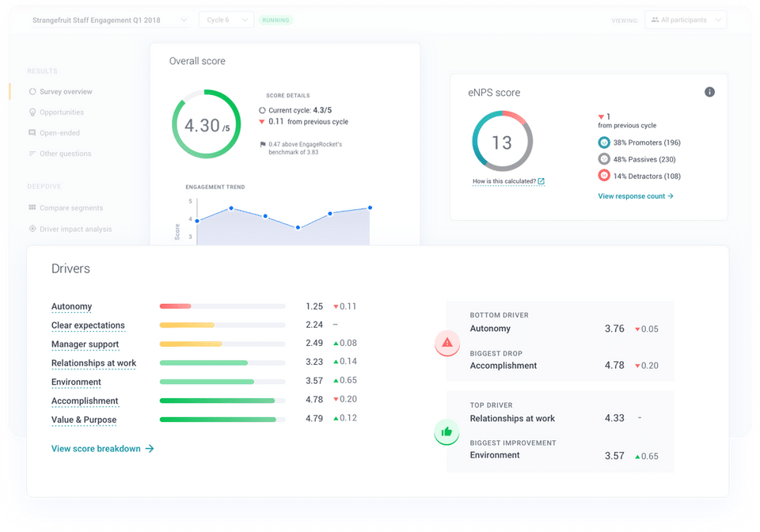Click the top driver thumbs-up icon
Viewport: 760px width, 532px height.
pyautogui.click(x=446, y=431)
